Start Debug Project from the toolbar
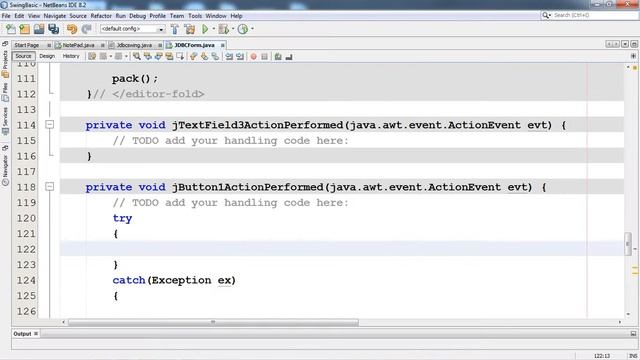The image size is (640, 360). point(223,29)
